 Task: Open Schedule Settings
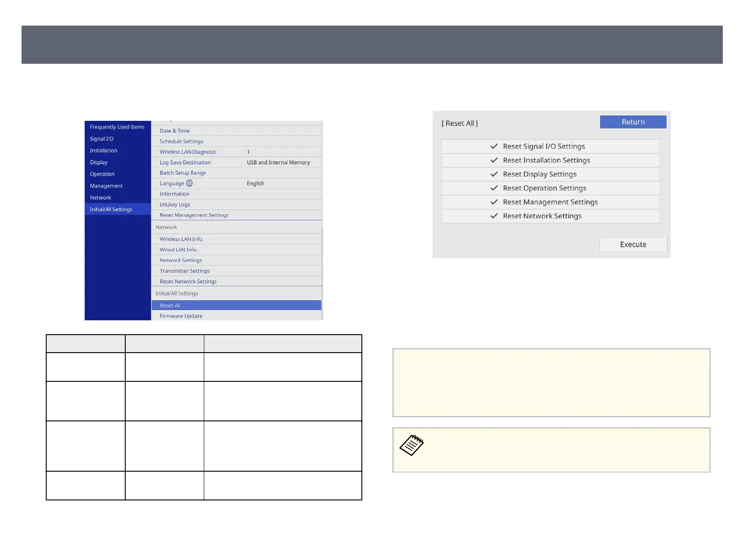click(237, 141)
